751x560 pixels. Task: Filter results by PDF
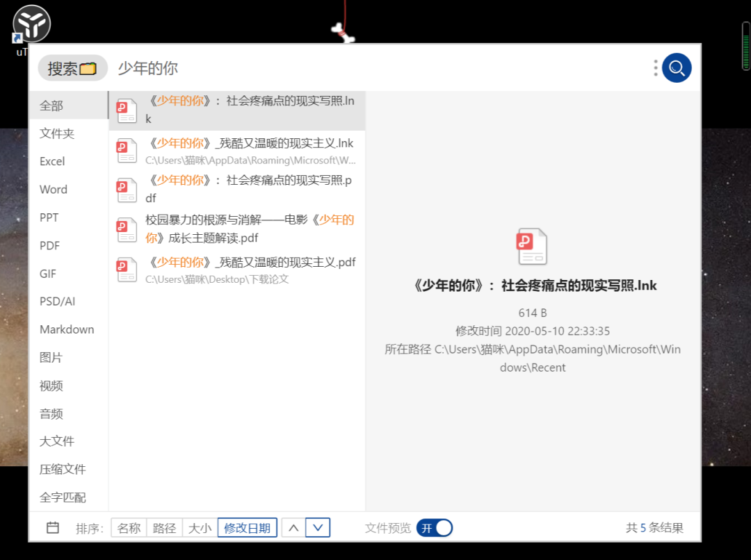click(x=68, y=245)
